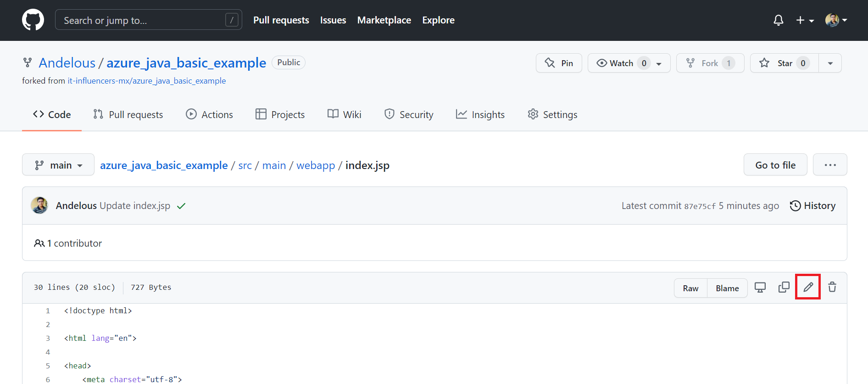Edit index.jsp with the pencil icon
The height and width of the screenshot is (384, 868).
coord(808,287)
